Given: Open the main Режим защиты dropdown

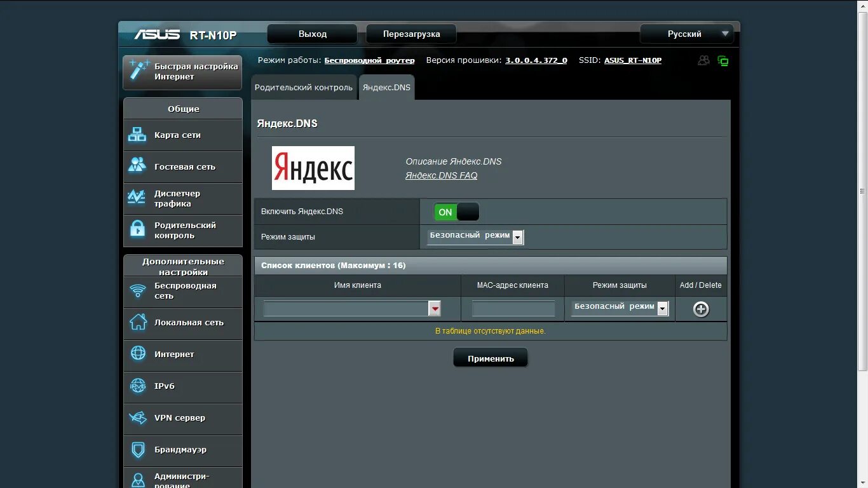Looking at the screenshot, I should click(x=475, y=236).
